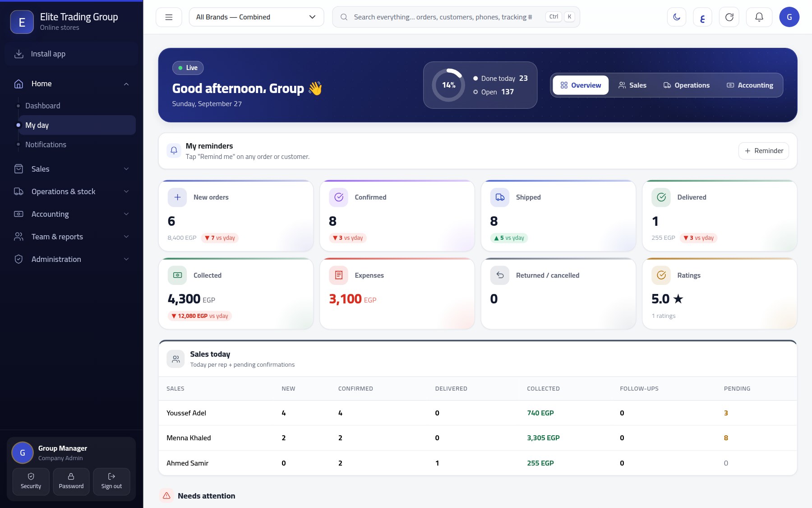Image resolution: width=812 pixels, height=508 pixels.
Task: Open All Brands — Combined dropdown
Action: pos(256,17)
